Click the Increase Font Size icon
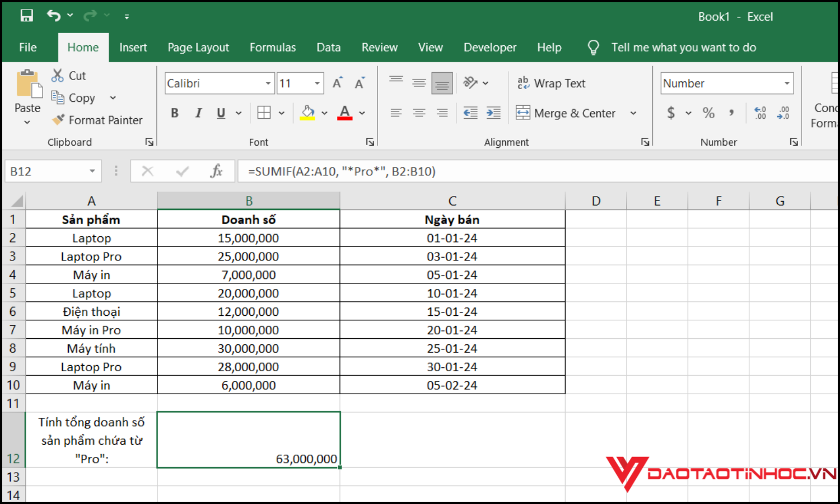840x504 pixels. click(337, 83)
